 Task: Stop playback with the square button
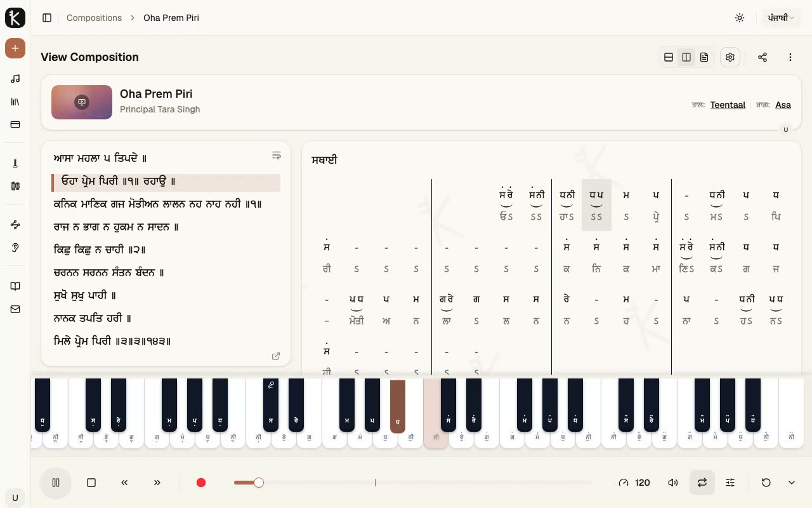[x=91, y=483]
